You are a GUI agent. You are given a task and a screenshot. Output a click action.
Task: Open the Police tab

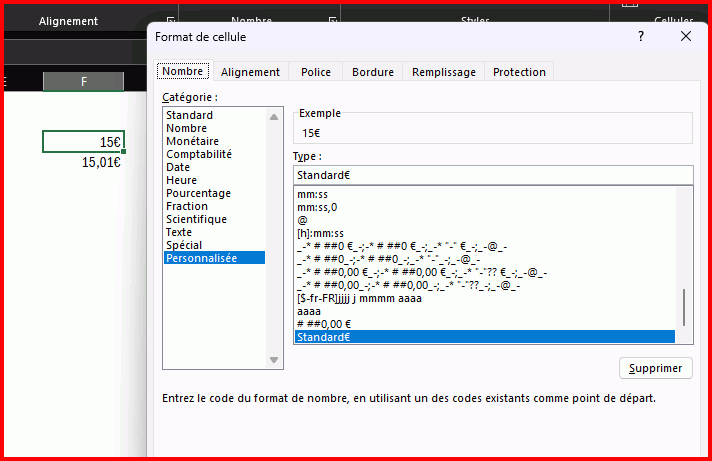click(x=316, y=72)
